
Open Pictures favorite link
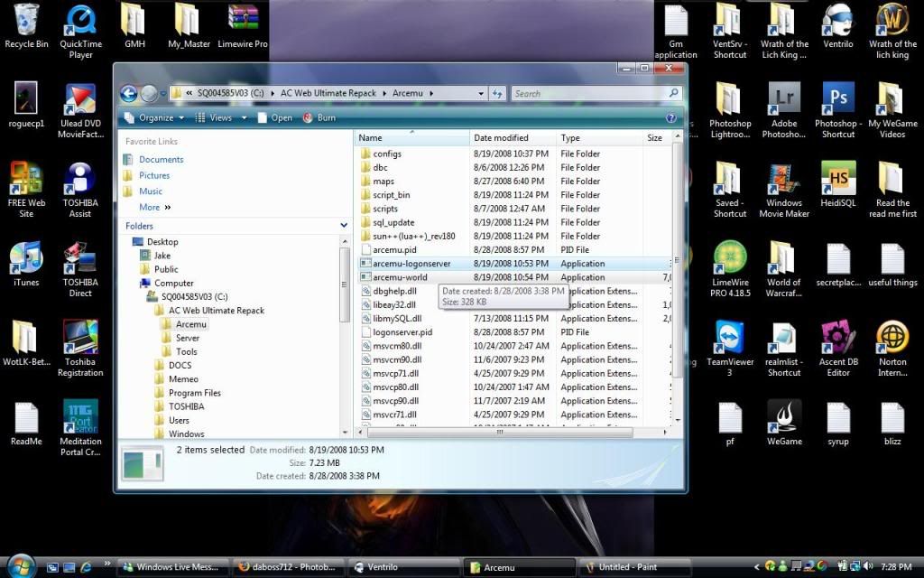coord(154,175)
